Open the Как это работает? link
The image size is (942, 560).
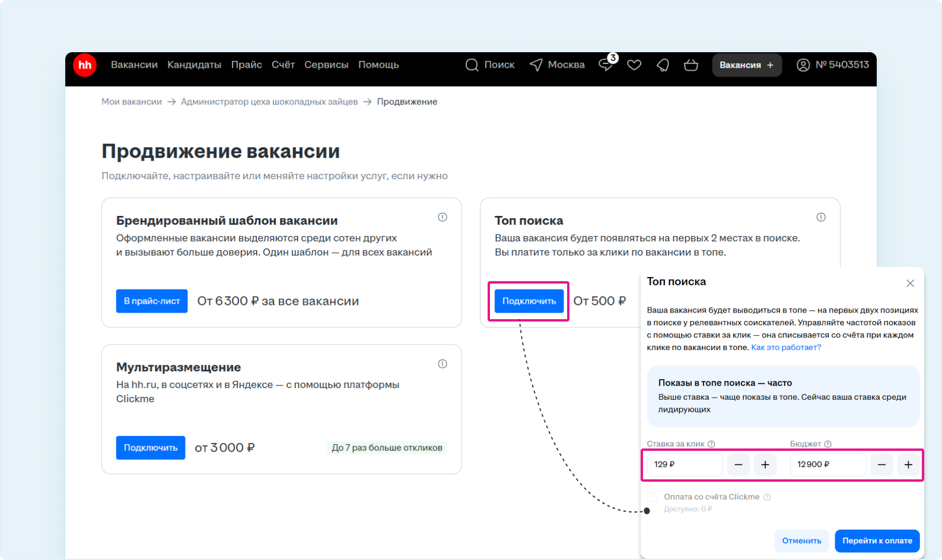pos(786,348)
